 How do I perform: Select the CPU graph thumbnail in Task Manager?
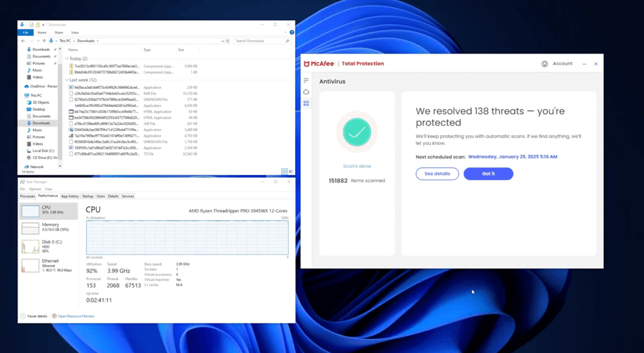tap(30, 211)
